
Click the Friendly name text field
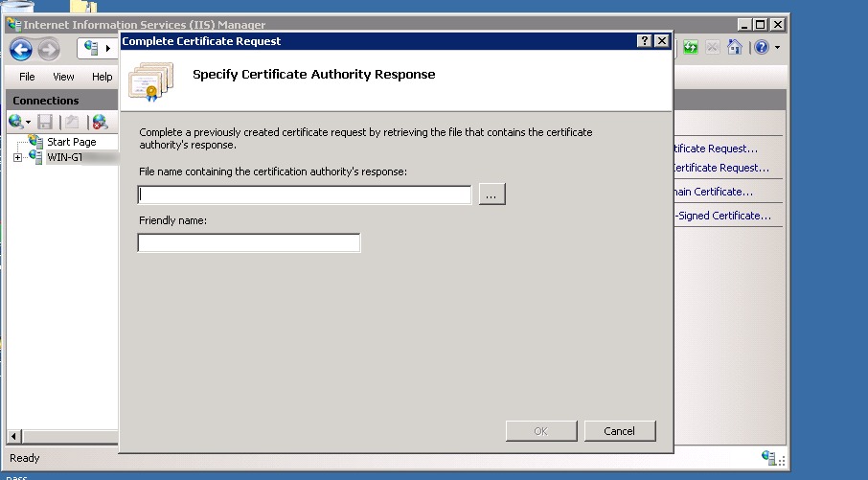coord(249,243)
